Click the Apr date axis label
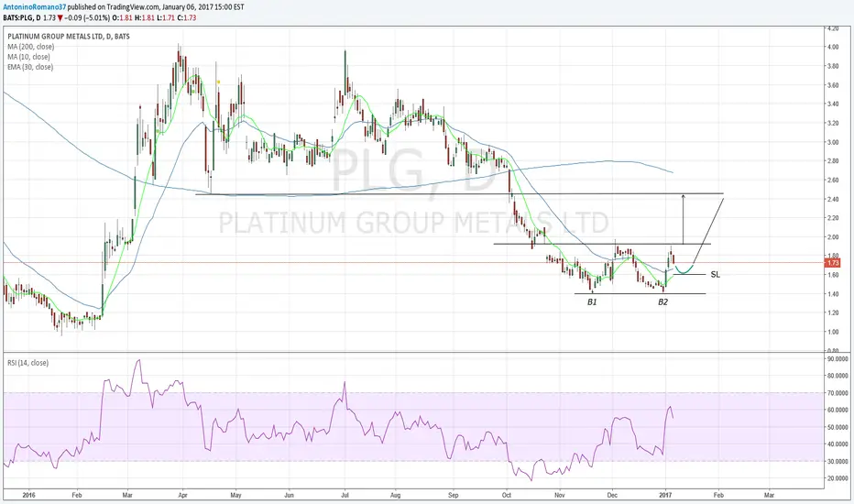The width and height of the screenshot is (854, 504). [182, 495]
